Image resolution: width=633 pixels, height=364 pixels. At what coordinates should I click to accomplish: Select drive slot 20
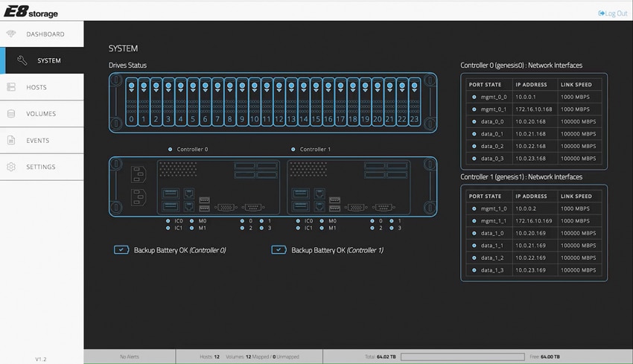tap(378, 103)
